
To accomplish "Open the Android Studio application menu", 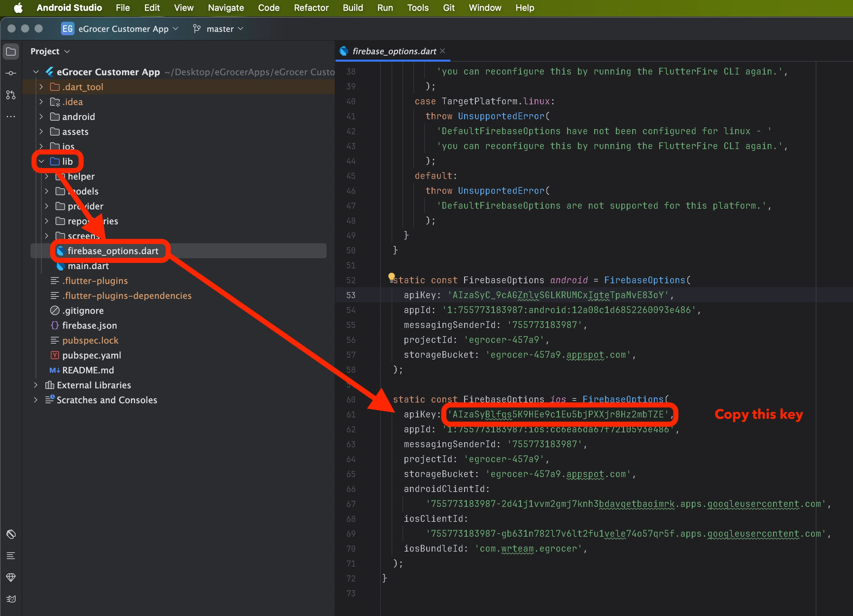I will click(x=69, y=7).
